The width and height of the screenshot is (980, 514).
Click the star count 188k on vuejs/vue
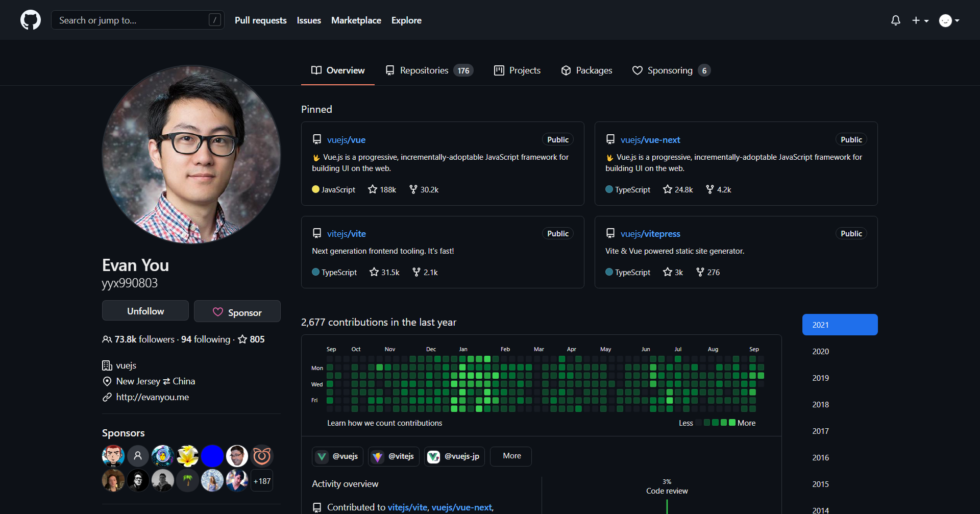click(382, 189)
